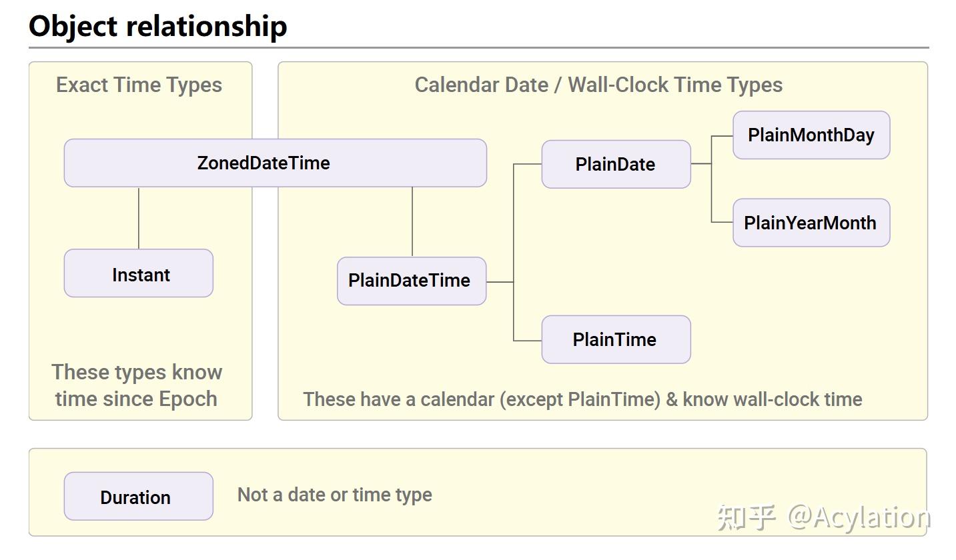Select the Instant node box

tap(139, 273)
